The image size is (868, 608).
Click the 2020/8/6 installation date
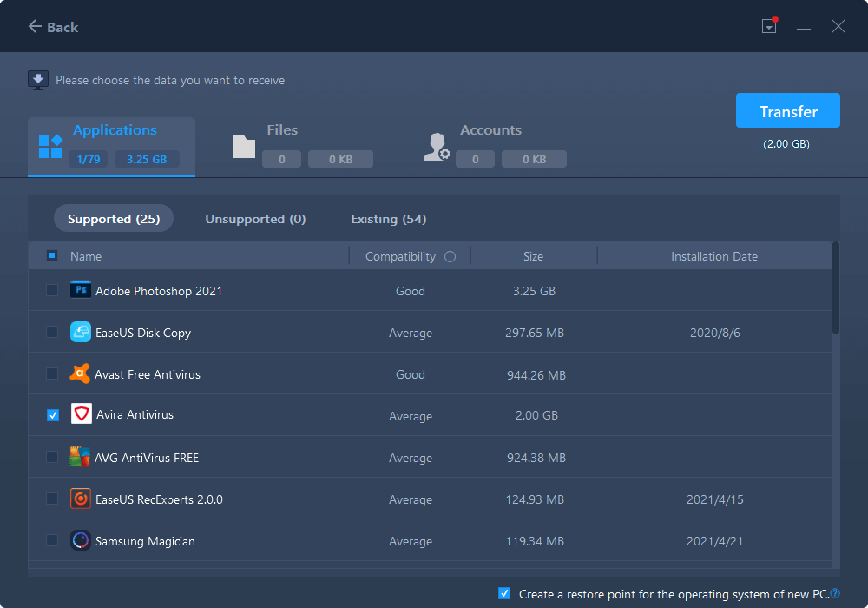click(x=714, y=333)
